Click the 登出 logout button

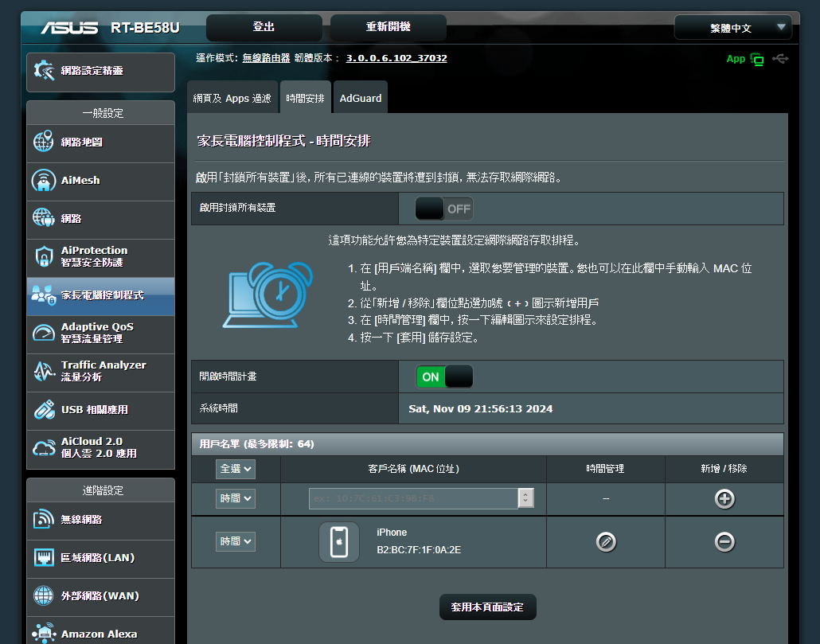click(264, 27)
